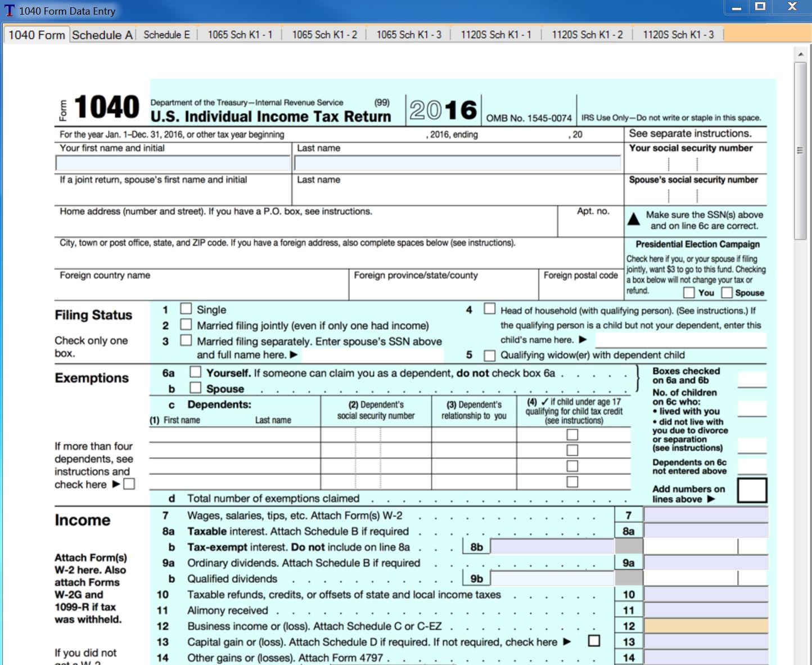The image size is (812, 665).
Task: Click line 12 business income field
Action: pos(706,625)
